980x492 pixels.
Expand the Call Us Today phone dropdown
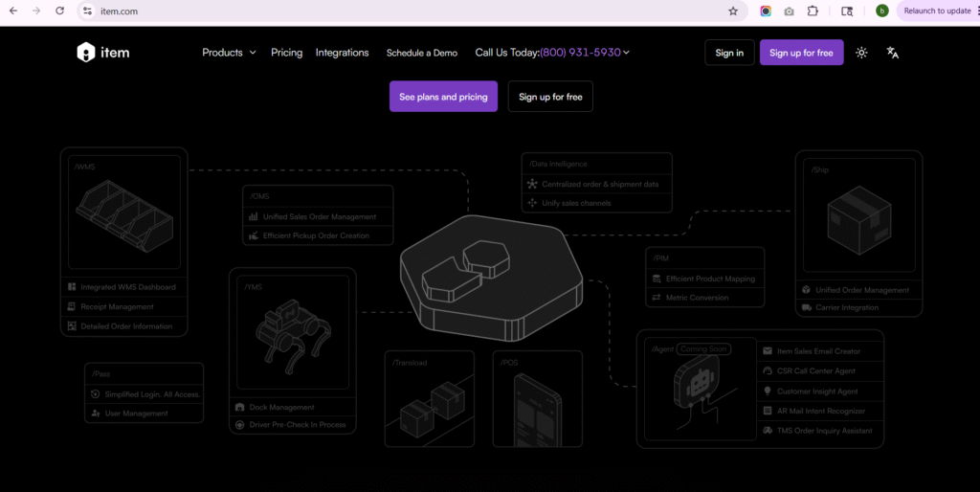click(626, 53)
